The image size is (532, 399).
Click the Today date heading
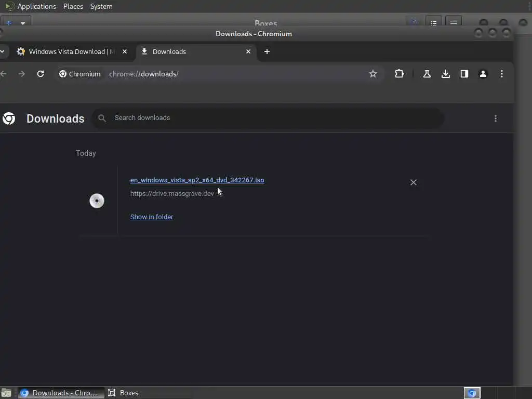point(86,153)
